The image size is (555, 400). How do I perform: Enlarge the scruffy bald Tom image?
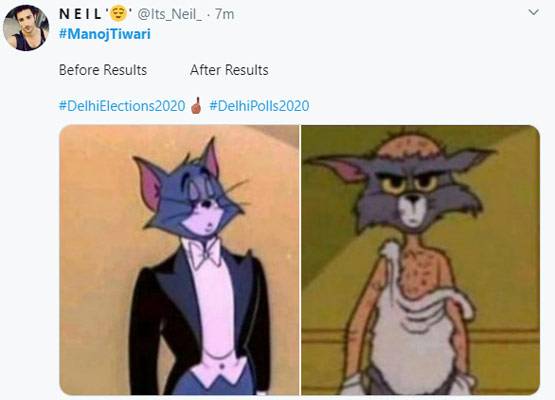click(420, 260)
